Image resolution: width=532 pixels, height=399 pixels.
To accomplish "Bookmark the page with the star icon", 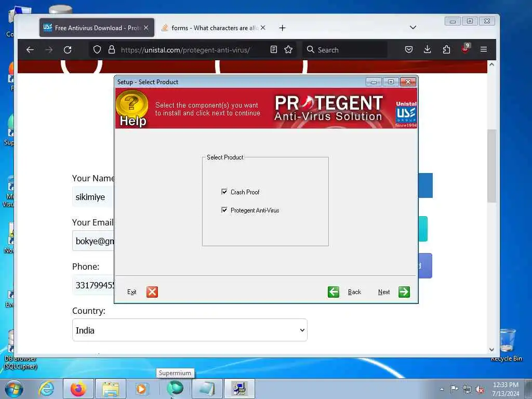I will coord(288,50).
